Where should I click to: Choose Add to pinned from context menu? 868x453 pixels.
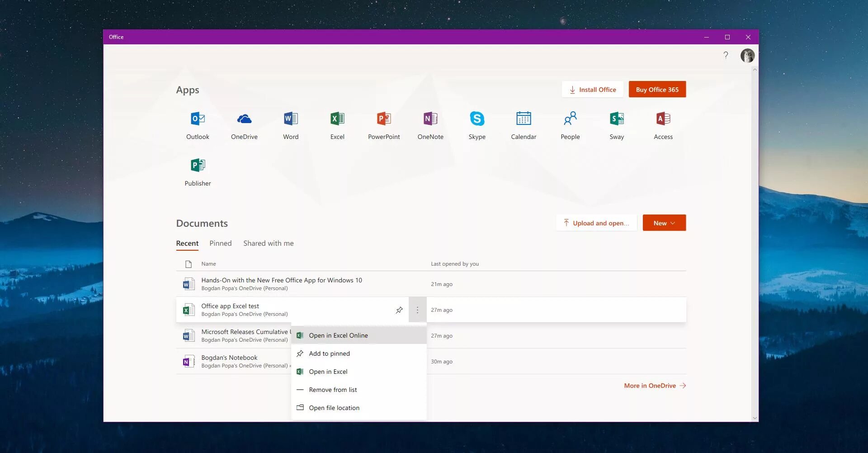(x=359, y=353)
